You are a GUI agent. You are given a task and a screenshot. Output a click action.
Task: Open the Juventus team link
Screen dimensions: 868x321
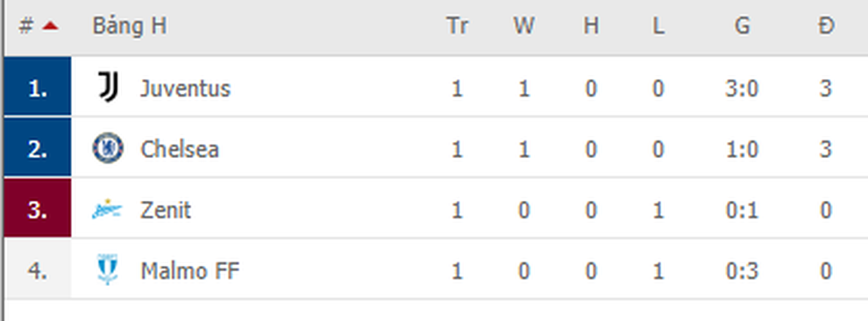tap(185, 89)
